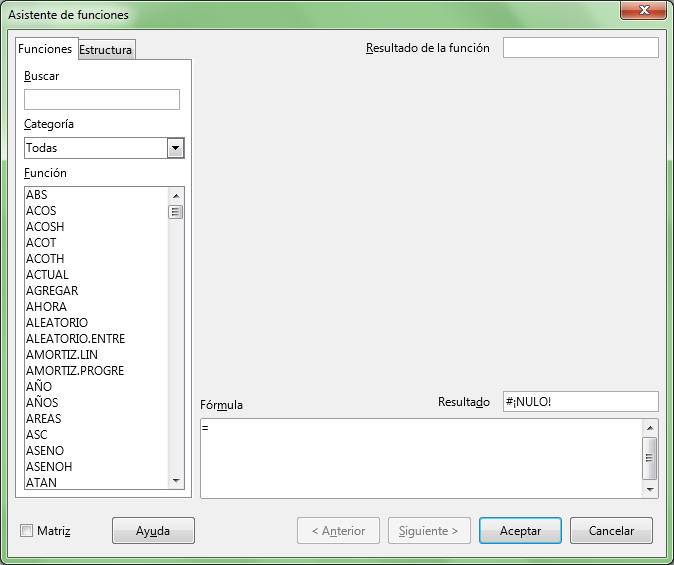Image resolution: width=674 pixels, height=565 pixels.
Task: Open help with the Ayuda button
Action: (153, 531)
